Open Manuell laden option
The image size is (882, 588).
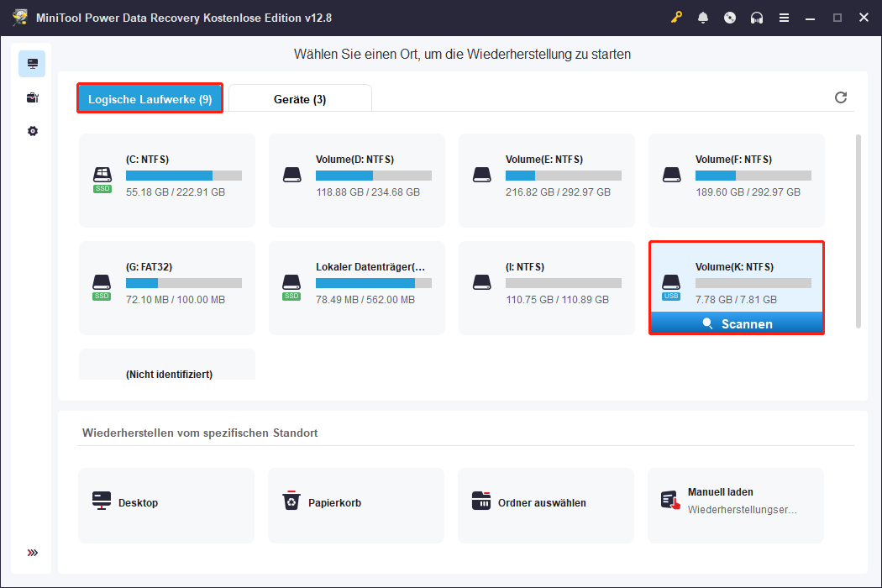click(x=736, y=506)
